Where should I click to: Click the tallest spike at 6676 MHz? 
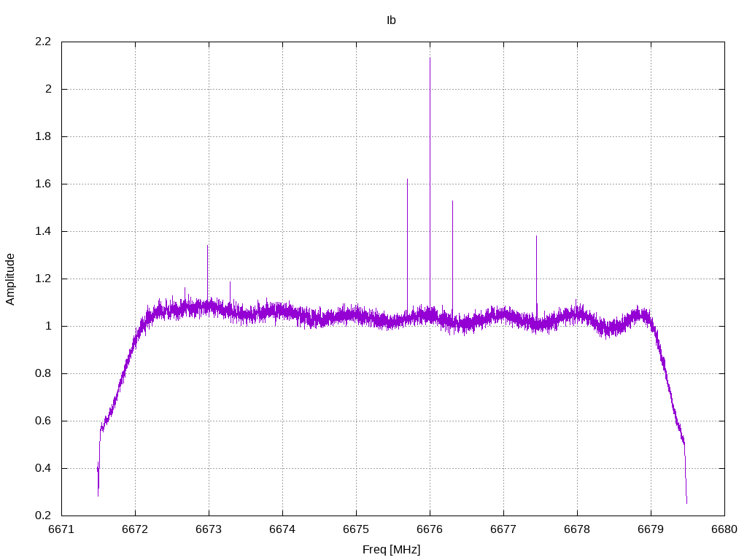430,183
